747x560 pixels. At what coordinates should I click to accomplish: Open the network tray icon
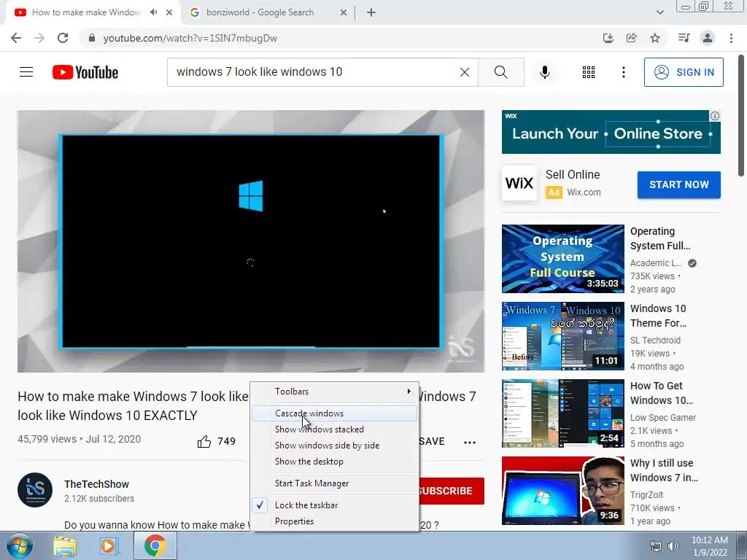coord(656,546)
